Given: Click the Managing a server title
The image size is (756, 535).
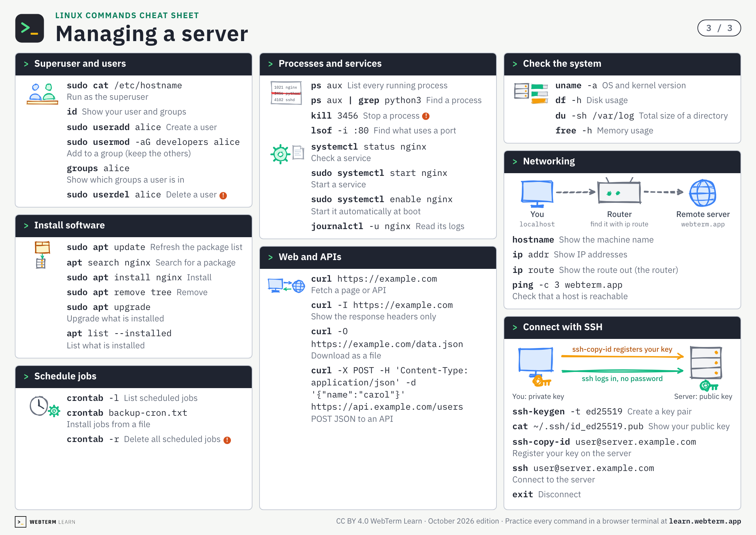Looking at the screenshot, I should [152, 34].
